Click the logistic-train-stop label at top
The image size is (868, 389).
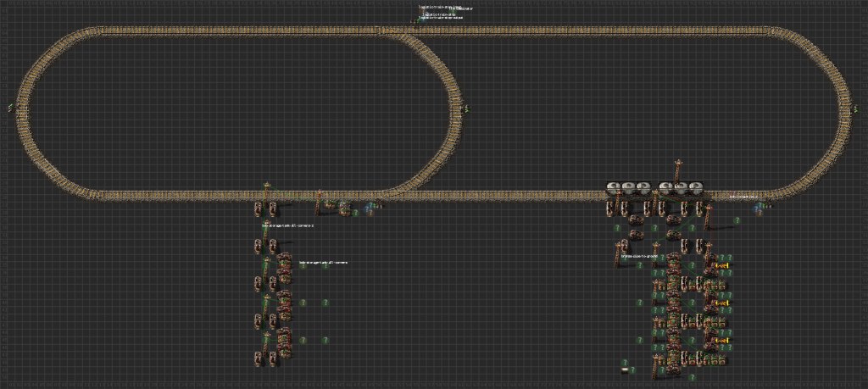click(x=439, y=14)
